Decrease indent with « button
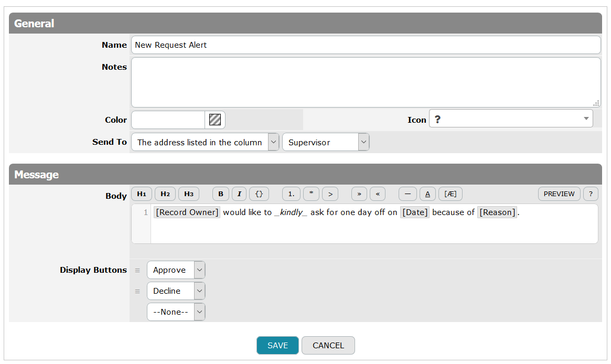Image resolution: width=611 pixels, height=364 pixels. click(378, 194)
